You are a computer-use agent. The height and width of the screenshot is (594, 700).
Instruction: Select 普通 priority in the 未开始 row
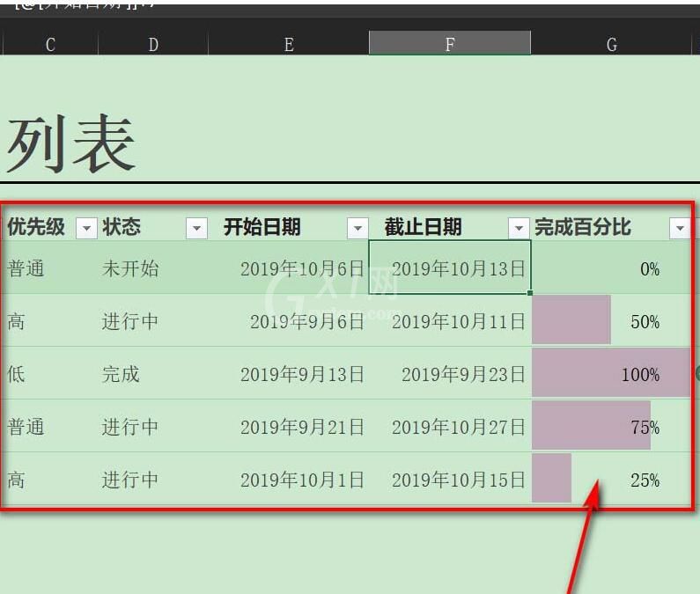pyautogui.click(x=50, y=268)
